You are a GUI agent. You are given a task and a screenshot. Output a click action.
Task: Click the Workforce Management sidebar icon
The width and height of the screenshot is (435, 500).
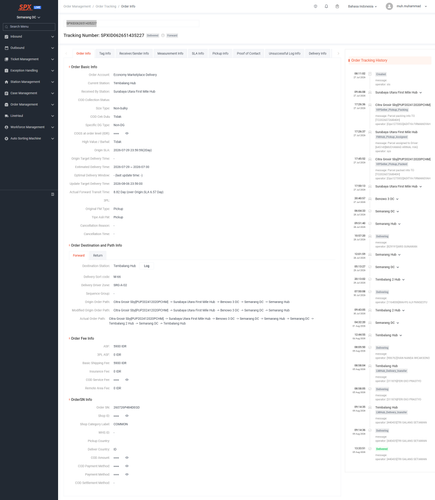coord(6,127)
